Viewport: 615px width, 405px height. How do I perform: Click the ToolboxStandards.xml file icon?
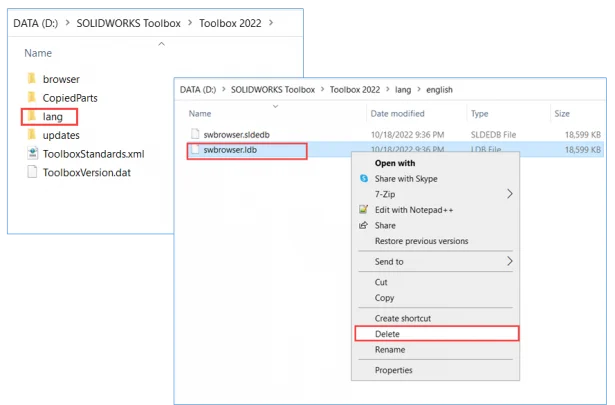[31, 153]
